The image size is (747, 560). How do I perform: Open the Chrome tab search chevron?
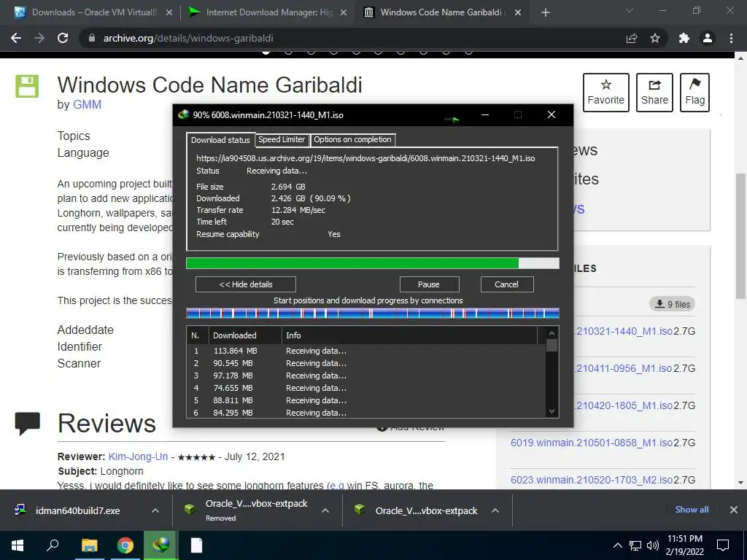click(x=630, y=10)
